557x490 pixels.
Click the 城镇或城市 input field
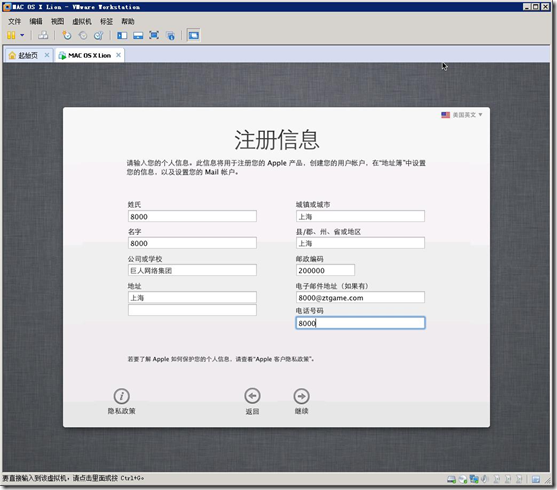tap(360, 216)
